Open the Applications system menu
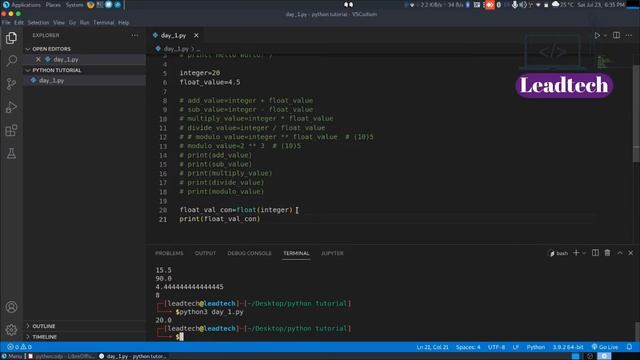This screenshot has height=360, width=640. (x=22, y=5)
